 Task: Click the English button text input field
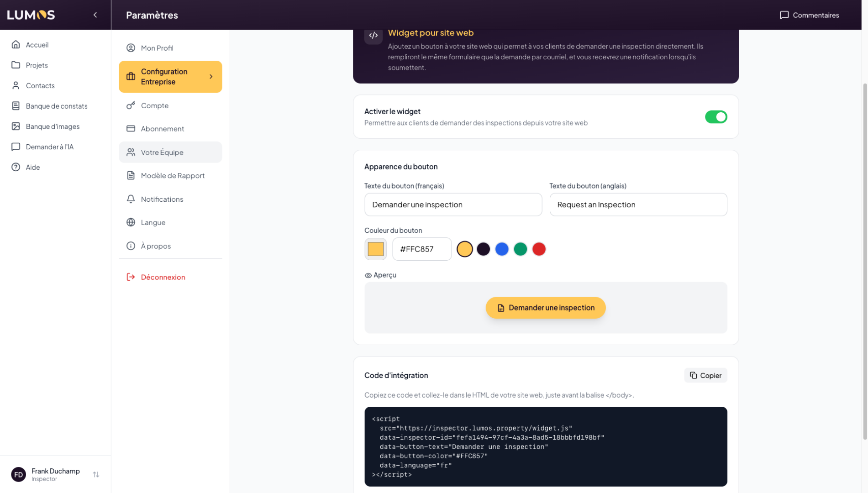(x=638, y=205)
